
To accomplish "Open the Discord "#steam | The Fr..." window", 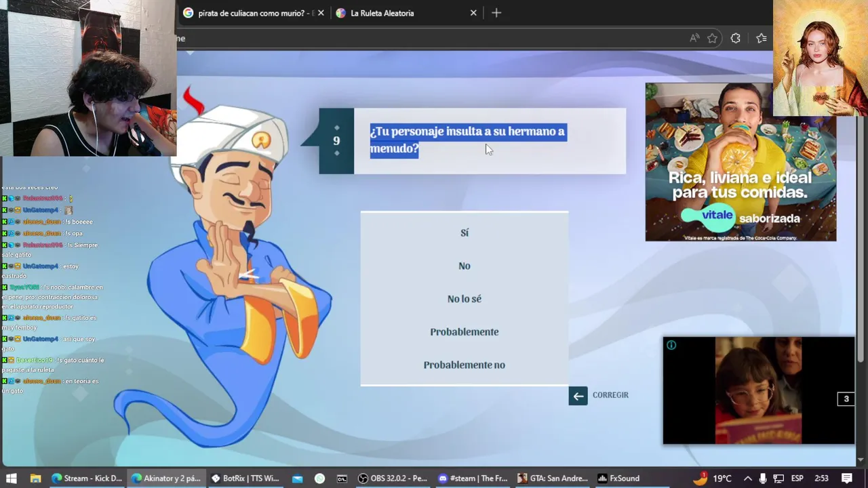I will [x=473, y=478].
